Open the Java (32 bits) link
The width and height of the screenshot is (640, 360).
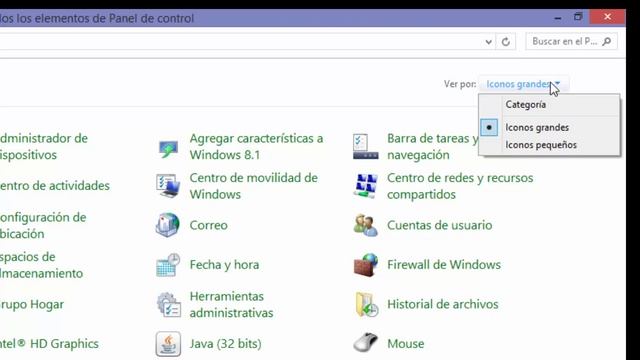[225, 344]
